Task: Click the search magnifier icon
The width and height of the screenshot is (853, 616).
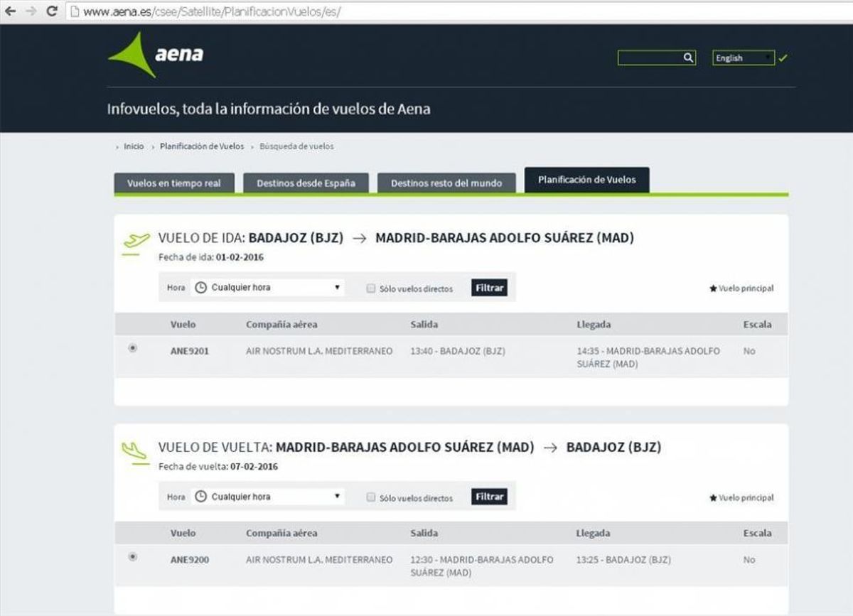Action: (x=688, y=58)
